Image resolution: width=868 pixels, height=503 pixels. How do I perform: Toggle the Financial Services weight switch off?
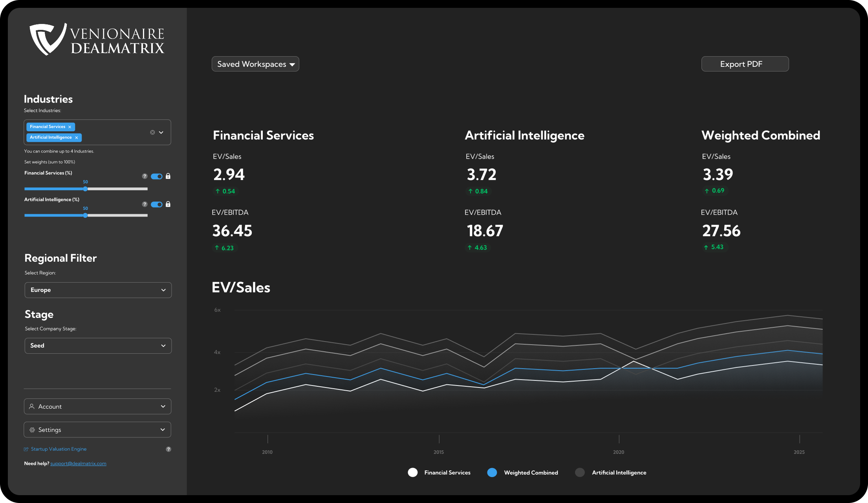[x=156, y=176]
